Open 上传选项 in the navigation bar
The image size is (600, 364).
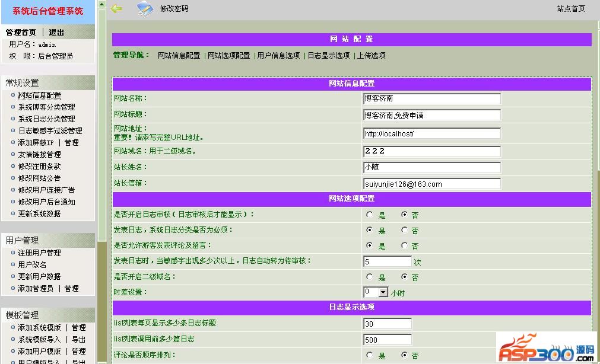point(371,56)
